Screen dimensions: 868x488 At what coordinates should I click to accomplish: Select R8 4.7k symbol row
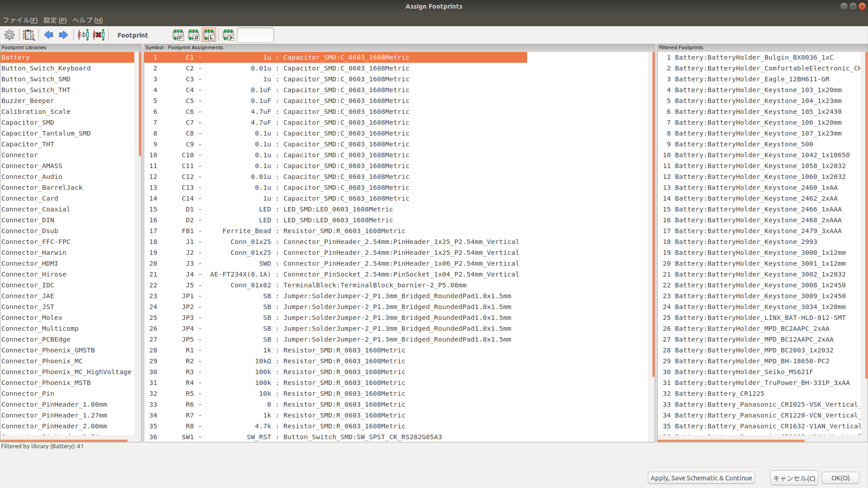click(335, 426)
